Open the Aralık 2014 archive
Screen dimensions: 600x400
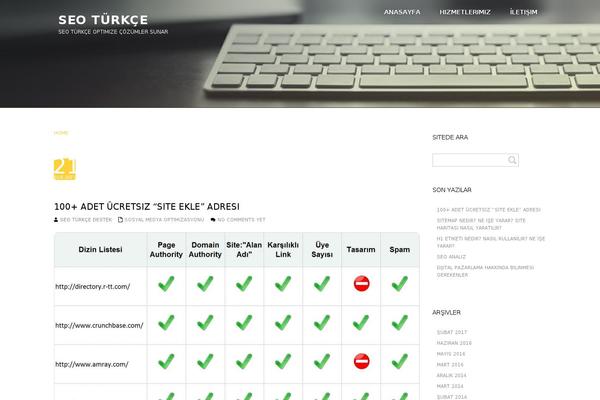point(452,375)
